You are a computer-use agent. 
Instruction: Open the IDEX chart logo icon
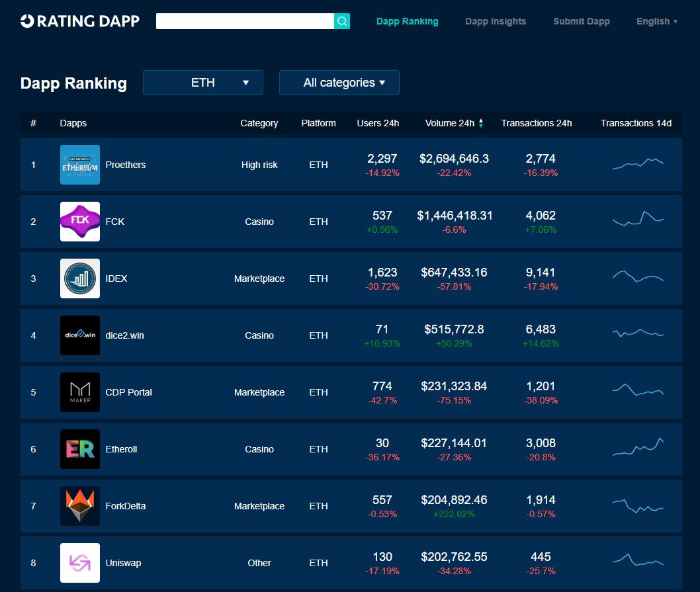click(80, 278)
